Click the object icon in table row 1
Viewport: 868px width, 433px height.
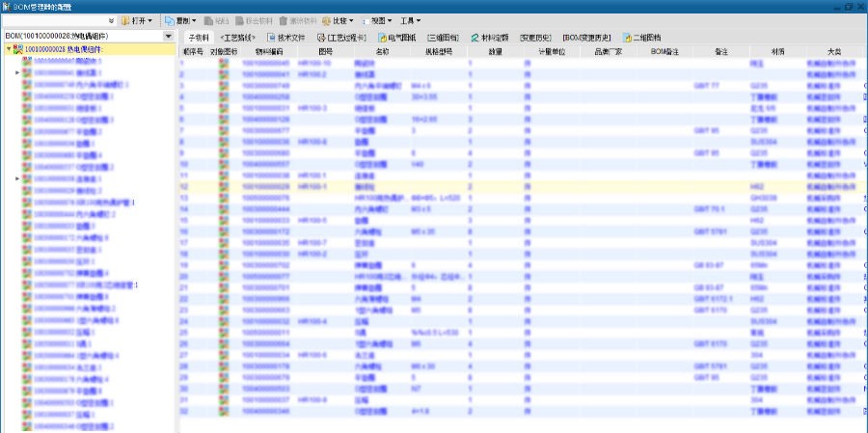coord(224,63)
